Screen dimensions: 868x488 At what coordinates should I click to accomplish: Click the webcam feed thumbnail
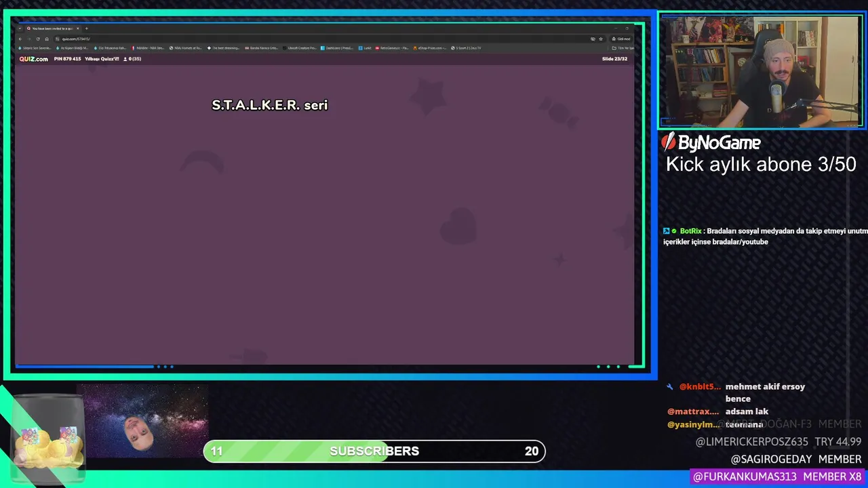[761, 71]
